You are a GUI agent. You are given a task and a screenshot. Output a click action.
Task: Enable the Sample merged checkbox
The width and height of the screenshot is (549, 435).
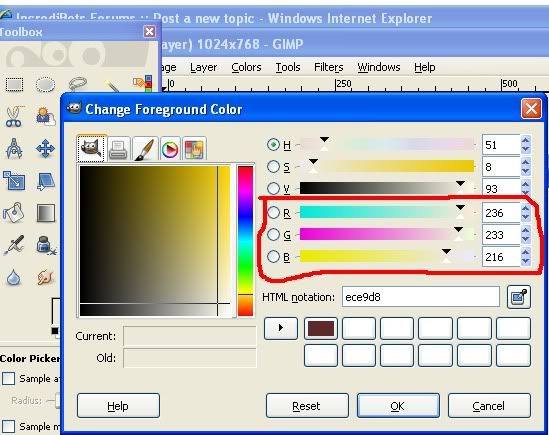(8, 426)
